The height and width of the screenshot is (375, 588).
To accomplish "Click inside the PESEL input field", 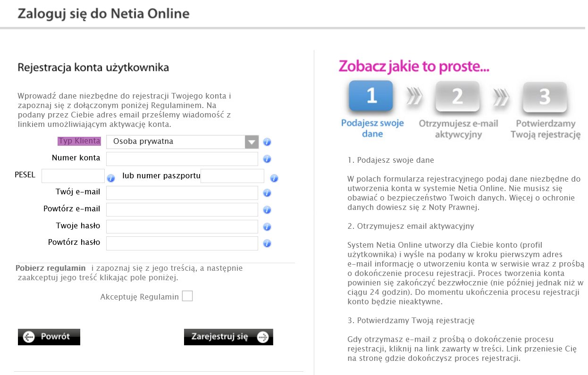I will pos(73,175).
